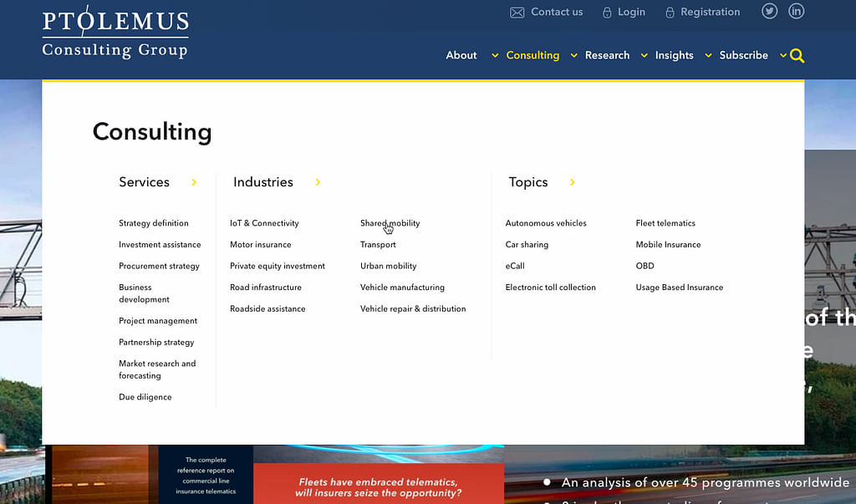Viewport: 856px width, 504px height.
Task: Click the Ptolemus Consulting Group logo
Action: click(115, 33)
